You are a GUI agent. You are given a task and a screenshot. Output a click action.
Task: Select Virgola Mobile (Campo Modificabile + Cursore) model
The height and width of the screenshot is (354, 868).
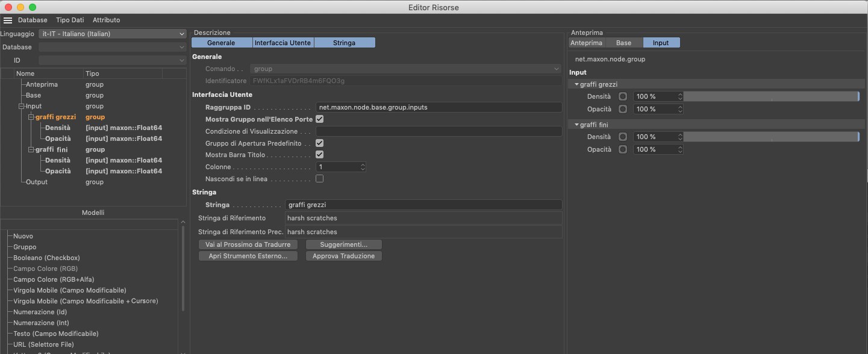[86, 301]
